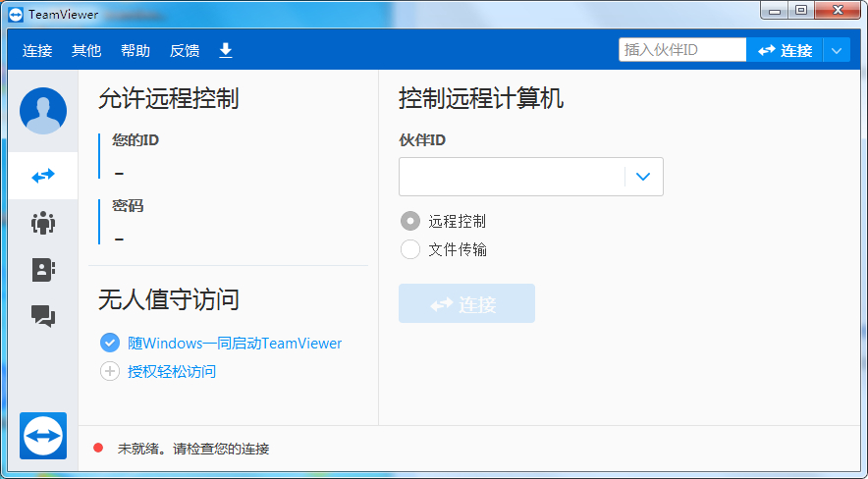Image resolution: width=868 pixels, height=479 pixels.
Task: Click the 伙伴ID text field
Action: coord(512,177)
